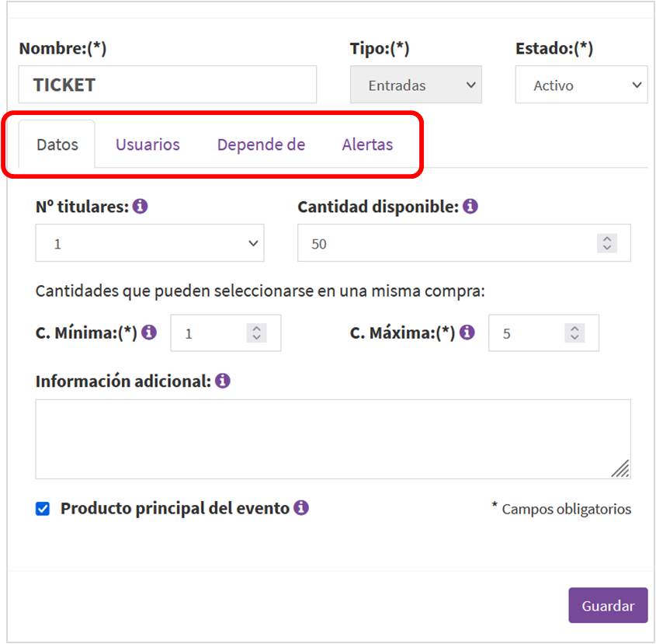656x644 pixels.
Task: Click info icon next to Nº titulares
Action: (x=141, y=207)
